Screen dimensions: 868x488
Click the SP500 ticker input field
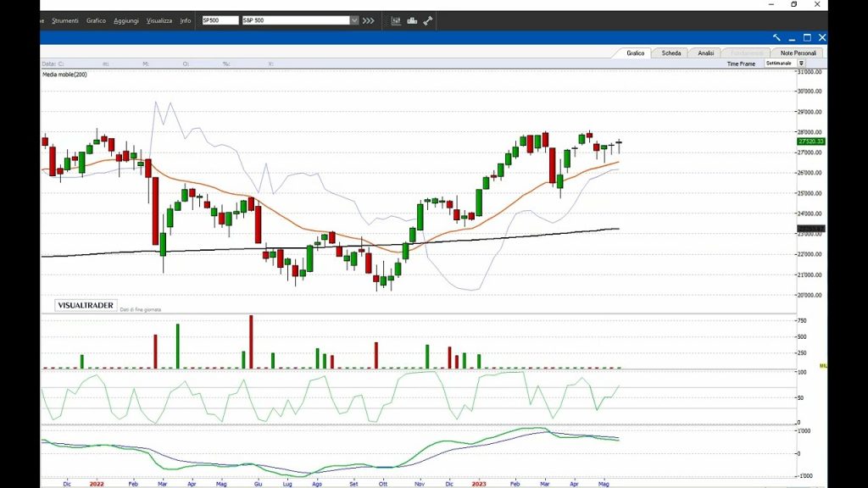[220, 20]
